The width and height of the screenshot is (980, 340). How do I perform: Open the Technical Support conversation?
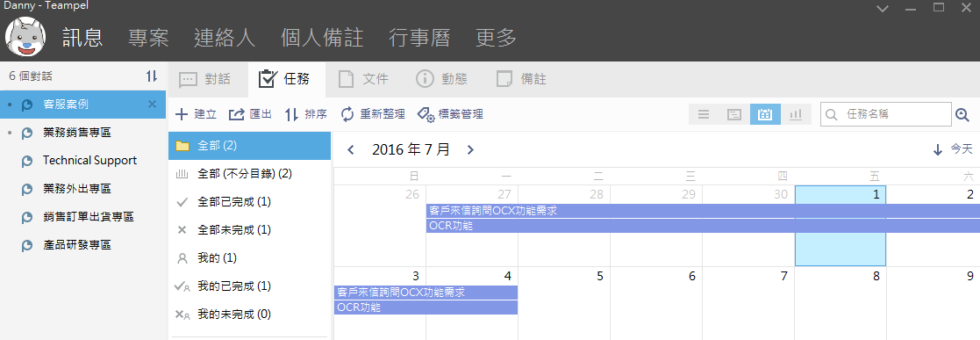(x=83, y=160)
